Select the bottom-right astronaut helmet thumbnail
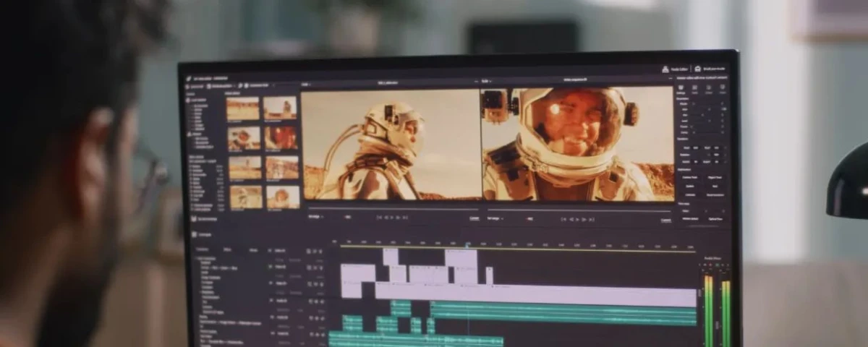Viewport: 868px width, 347px height. 283,197
